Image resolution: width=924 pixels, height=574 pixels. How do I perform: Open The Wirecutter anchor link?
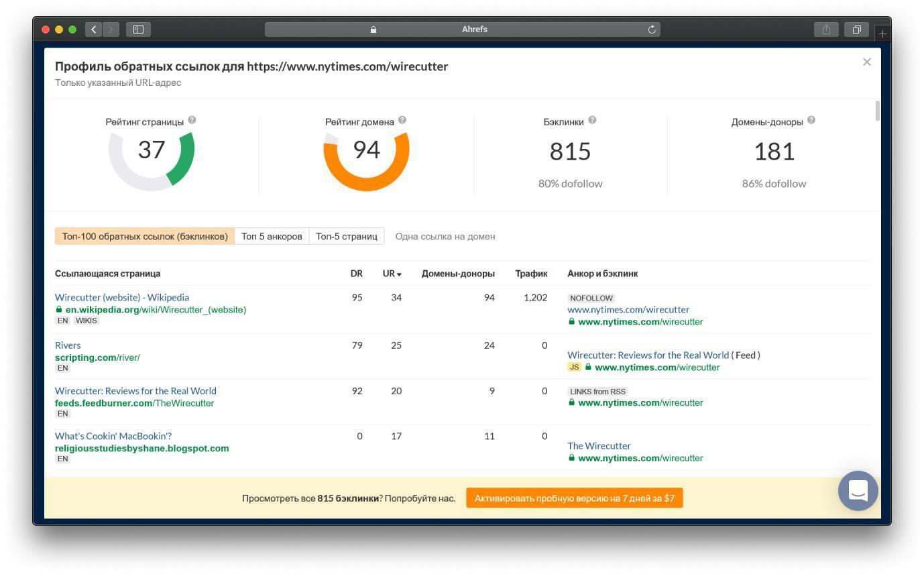point(599,446)
